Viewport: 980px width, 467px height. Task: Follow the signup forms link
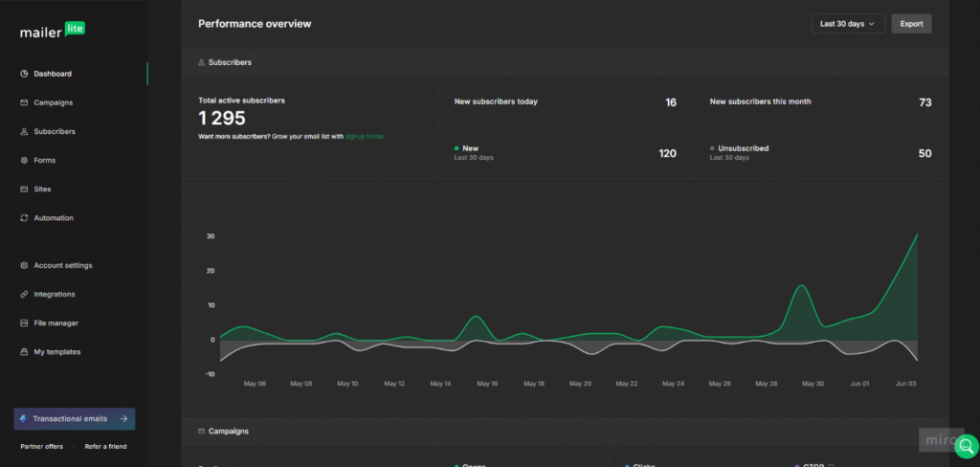click(364, 137)
